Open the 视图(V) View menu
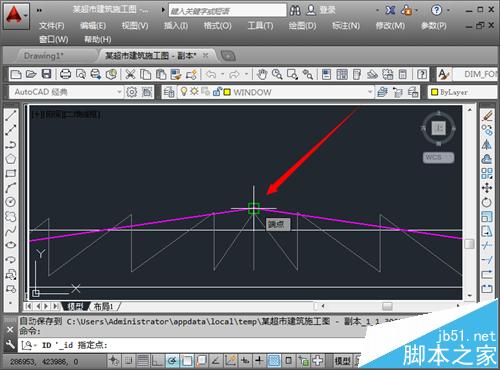This screenshot has width=500, height=370. coord(135,26)
